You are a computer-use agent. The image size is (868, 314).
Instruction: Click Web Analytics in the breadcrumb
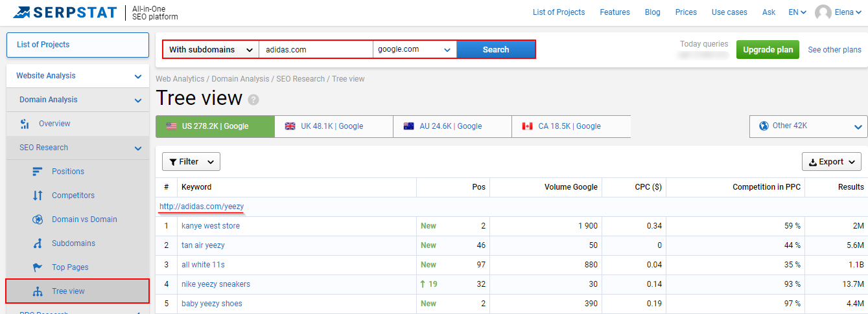(x=180, y=79)
